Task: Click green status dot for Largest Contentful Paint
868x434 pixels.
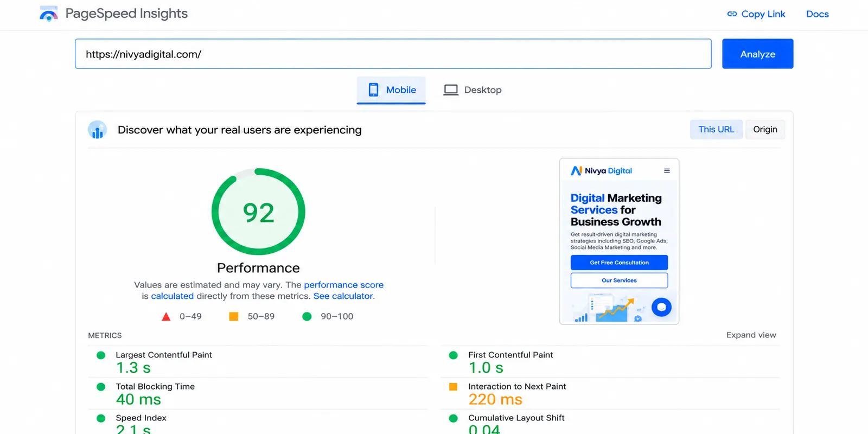Action: (101, 355)
